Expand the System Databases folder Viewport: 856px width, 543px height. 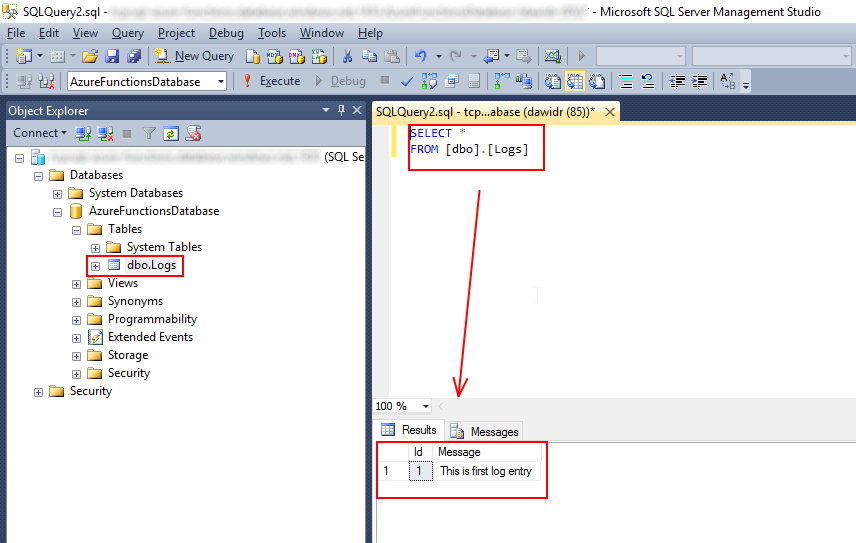[58, 193]
